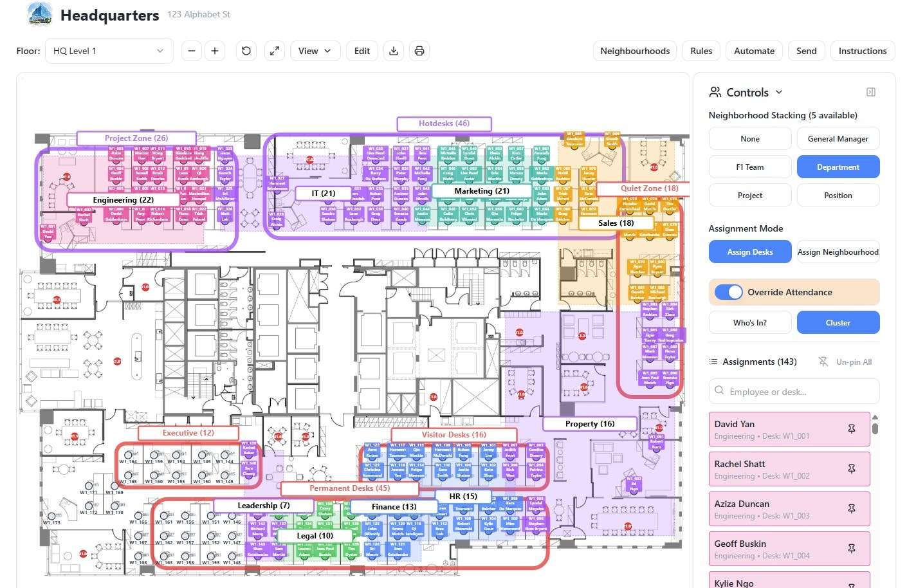The width and height of the screenshot is (907, 588).
Task: Click the Un-pin All icon
Action: 823,362
